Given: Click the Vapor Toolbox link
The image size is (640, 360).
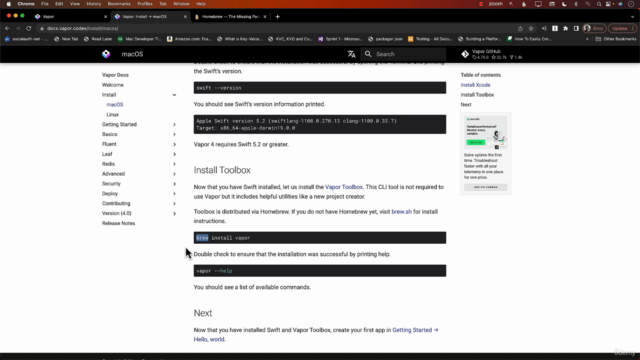Looking at the screenshot, I should coord(344,187).
